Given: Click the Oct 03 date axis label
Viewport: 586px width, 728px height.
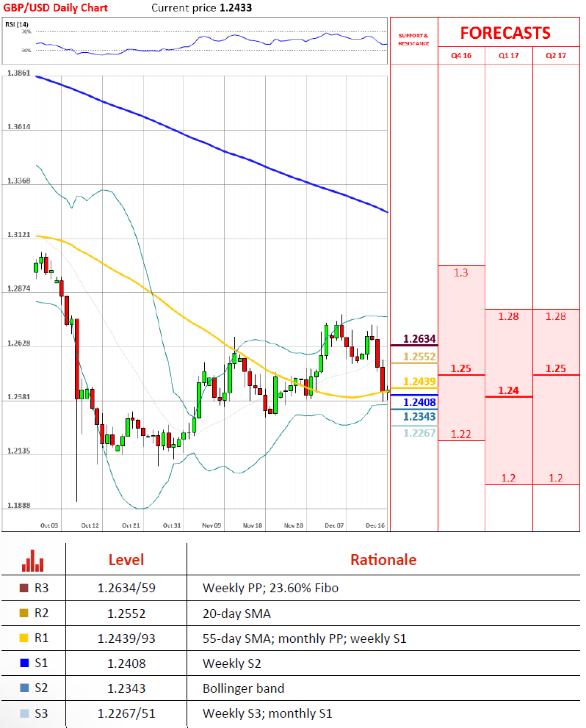Looking at the screenshot, I should (49, 525).
